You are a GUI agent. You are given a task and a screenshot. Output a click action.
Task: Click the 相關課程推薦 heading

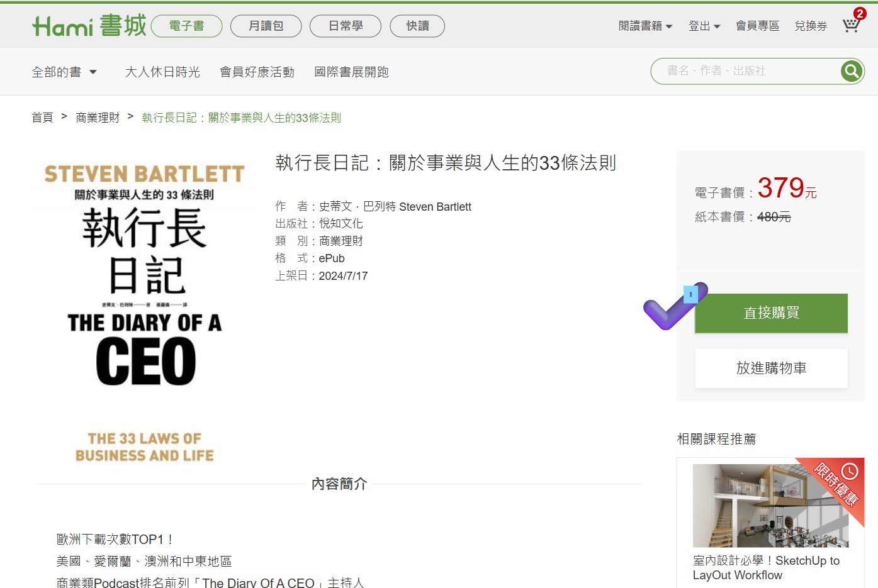716,439
